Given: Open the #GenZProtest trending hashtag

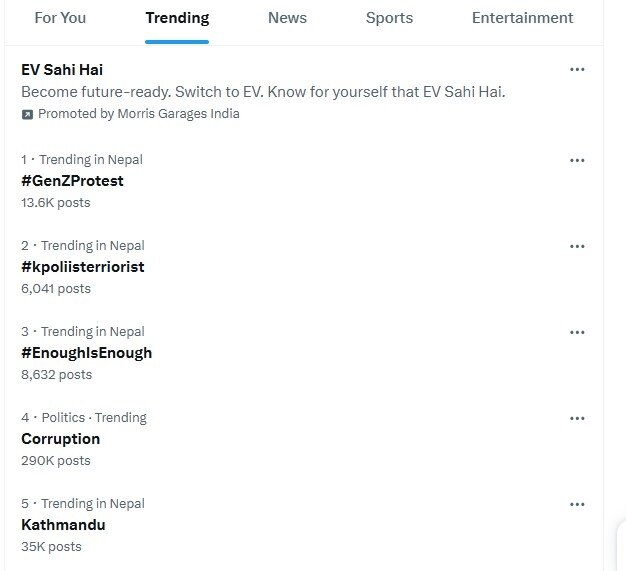Looking at the screenshot, I should [x=72, y=181].
